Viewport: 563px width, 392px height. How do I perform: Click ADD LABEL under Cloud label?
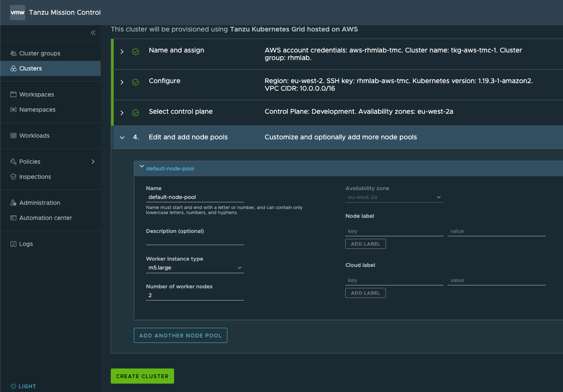(x=365, y=293)
